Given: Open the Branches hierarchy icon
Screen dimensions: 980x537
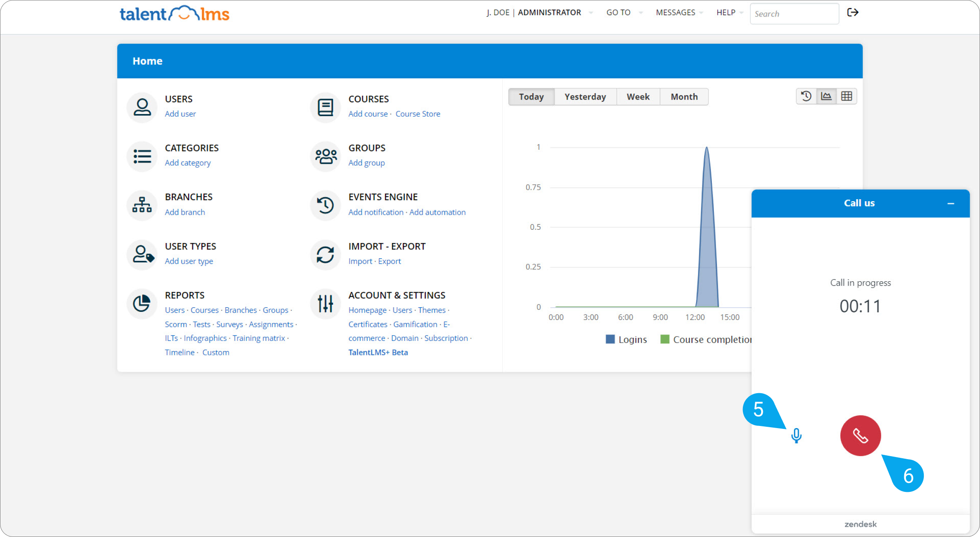Looking at the screenshot, I should pyautogui.click(x=142, y=205).
